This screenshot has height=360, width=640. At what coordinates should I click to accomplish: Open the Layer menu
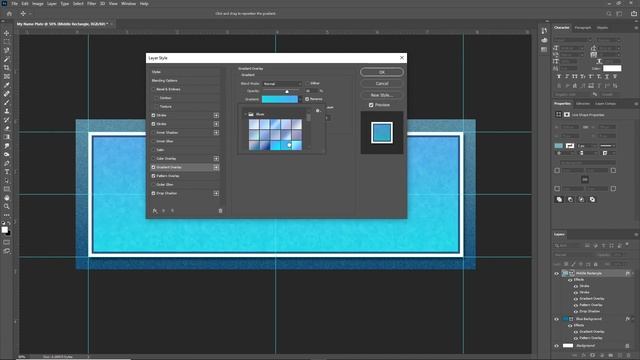click(52, 4)
